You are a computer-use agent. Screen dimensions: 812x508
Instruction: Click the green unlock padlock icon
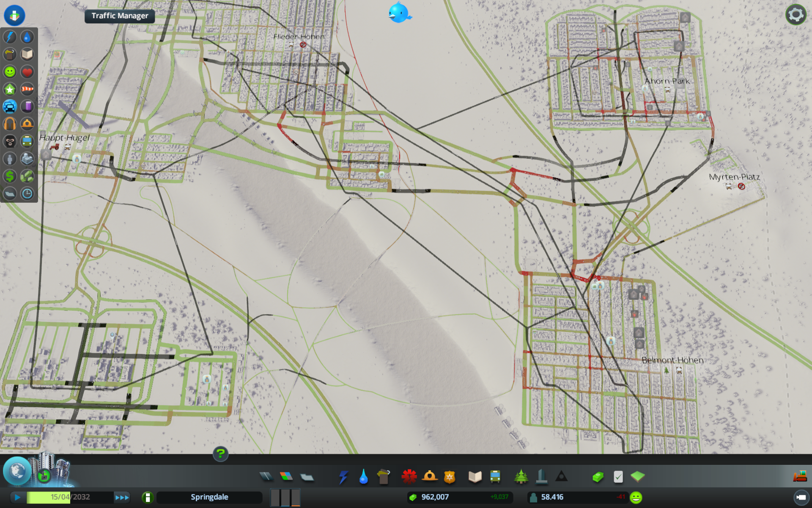(x=44, y=476)
